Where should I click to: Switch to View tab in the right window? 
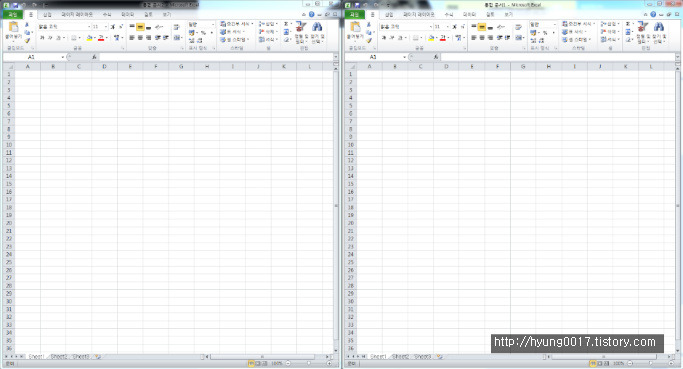click(508, 15)
